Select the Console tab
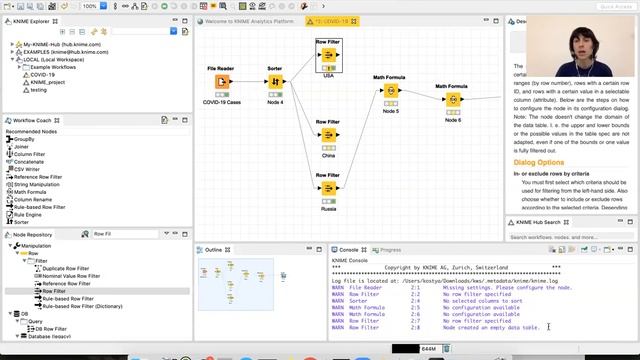The width and height of the screenshot is (640, 360). pos(348,250)
